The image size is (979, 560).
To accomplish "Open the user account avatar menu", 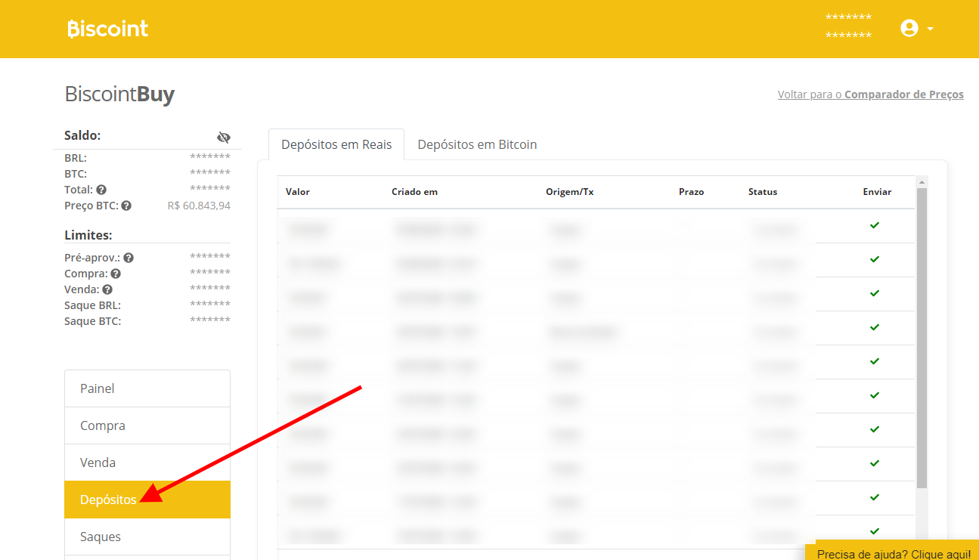I will point(909,28).
